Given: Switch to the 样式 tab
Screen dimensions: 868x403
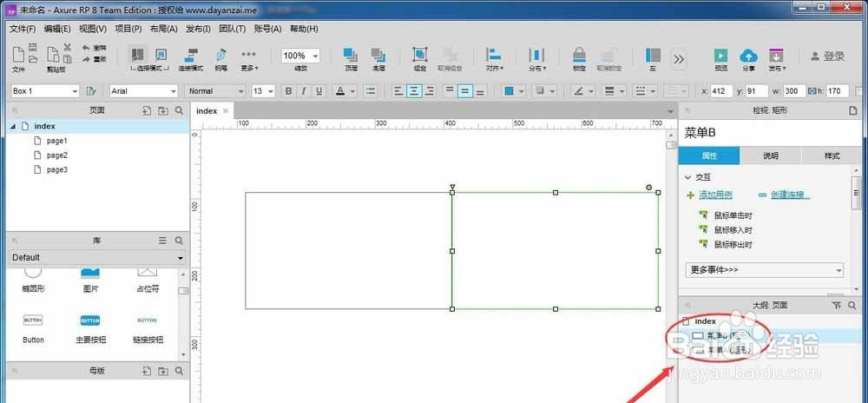Looking at the screenshot, I should click(832, 155).
